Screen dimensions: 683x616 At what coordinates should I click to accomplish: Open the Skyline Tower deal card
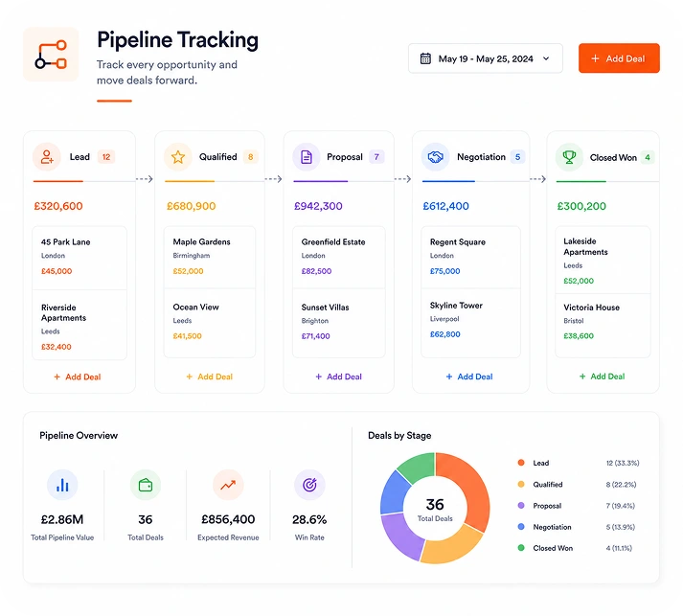pyautogui.click(x=470, y=323)
